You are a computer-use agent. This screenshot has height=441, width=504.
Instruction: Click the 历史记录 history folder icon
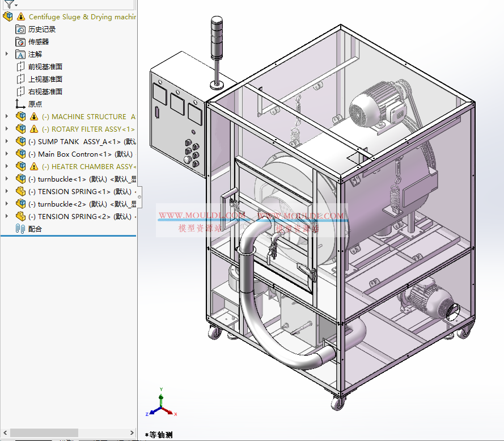[x=20, y=29]
